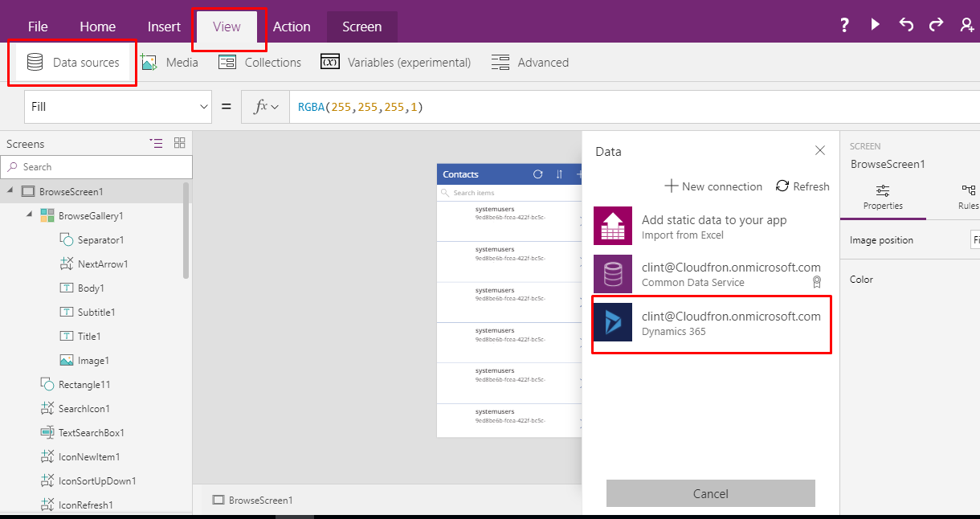980x519 pixels.
Task: Open Collections from the ribbon
Action: [x=259, y=63]
